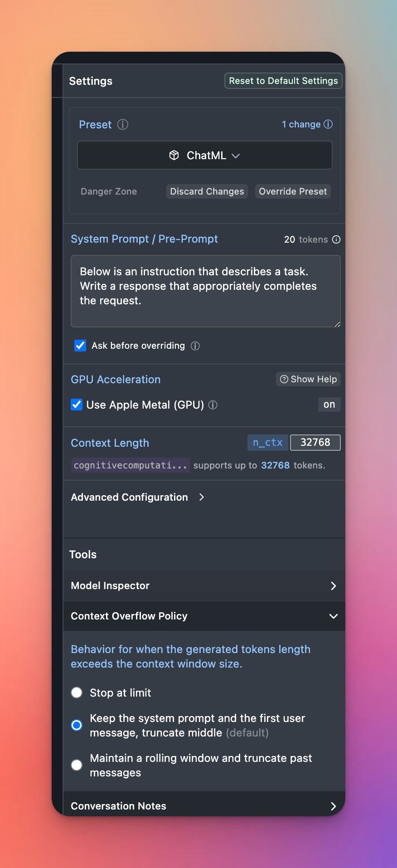Click the resize handle of the system prompt box

(337, 324)
